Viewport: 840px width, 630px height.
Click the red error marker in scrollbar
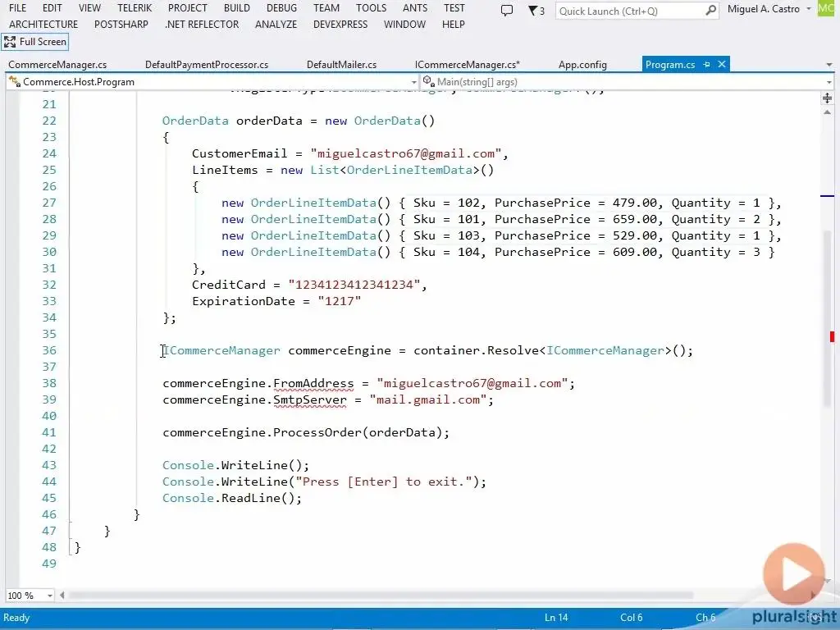pyautogui.click(x=832, y=336)
